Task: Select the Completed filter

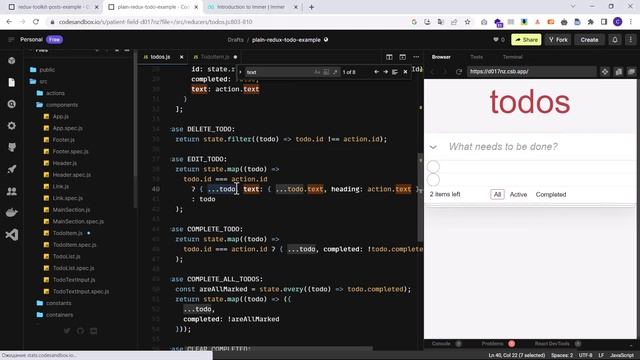Action: click(551, 194)
